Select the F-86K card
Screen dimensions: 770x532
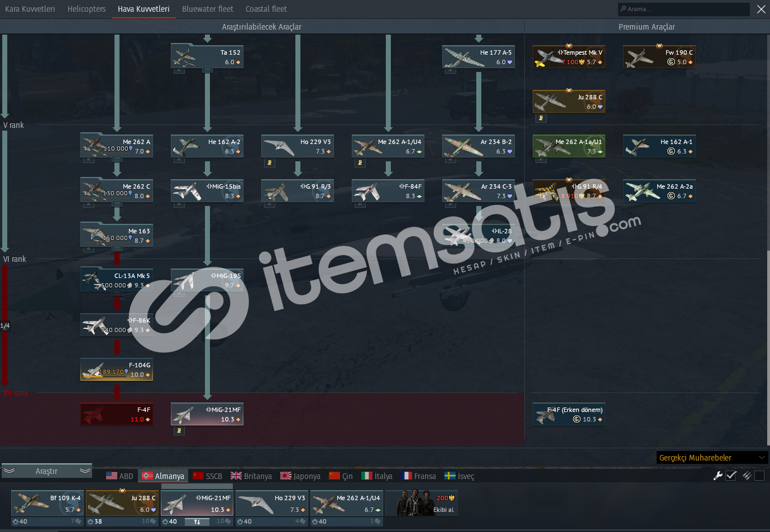tap(117, 325)
